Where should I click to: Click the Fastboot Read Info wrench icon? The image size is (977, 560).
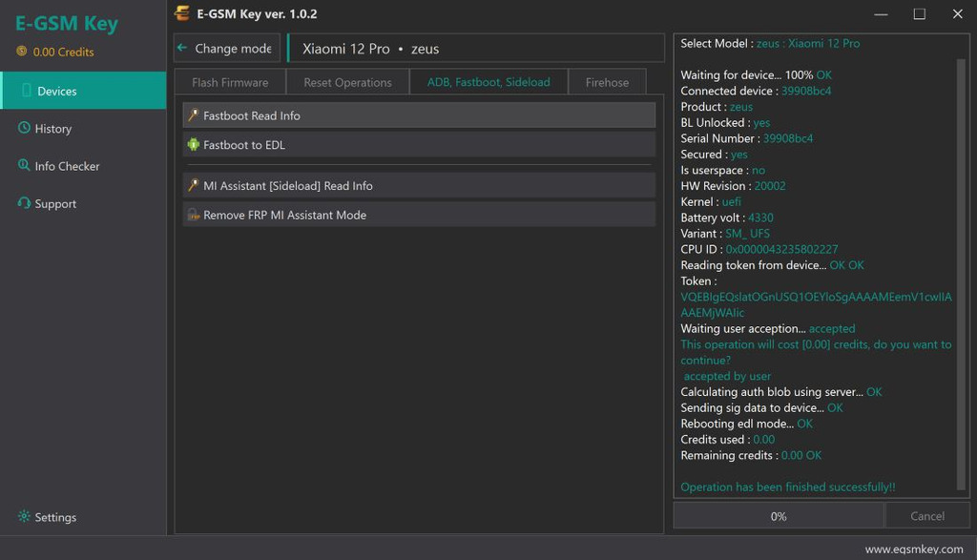193,115
